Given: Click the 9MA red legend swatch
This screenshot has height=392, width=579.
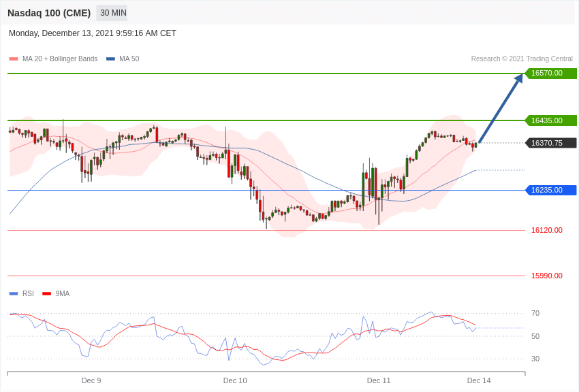Looking at the screenshot, I should 46,293.
